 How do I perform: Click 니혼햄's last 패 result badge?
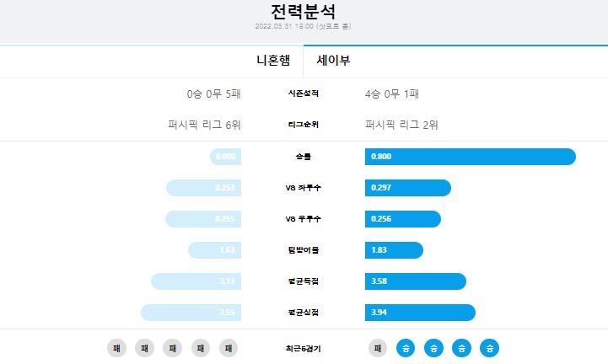point(229,348)
